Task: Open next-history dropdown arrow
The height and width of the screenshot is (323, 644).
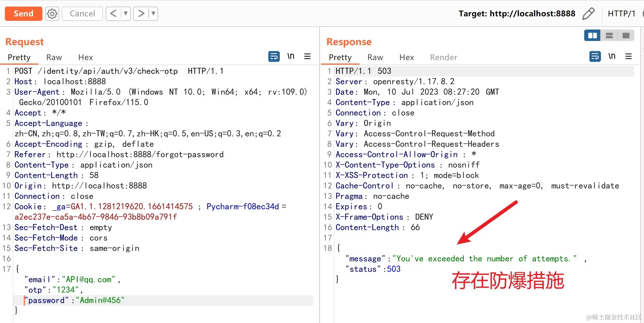Action: [153, 14]
